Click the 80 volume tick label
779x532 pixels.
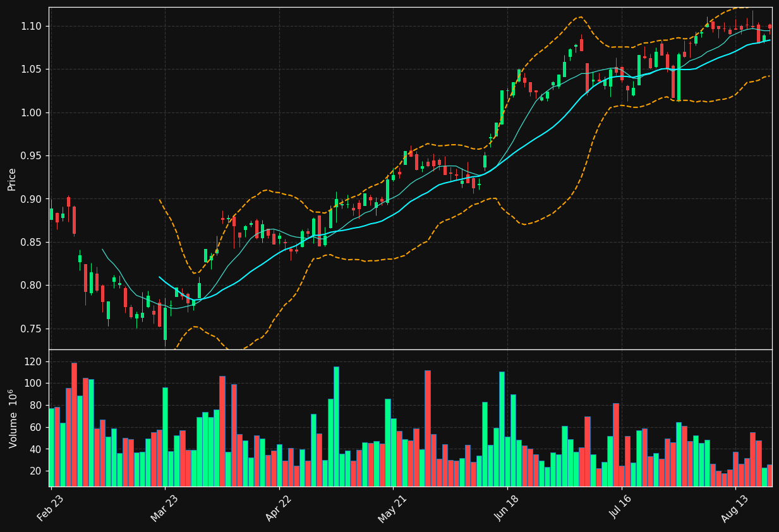coord(37,406)
